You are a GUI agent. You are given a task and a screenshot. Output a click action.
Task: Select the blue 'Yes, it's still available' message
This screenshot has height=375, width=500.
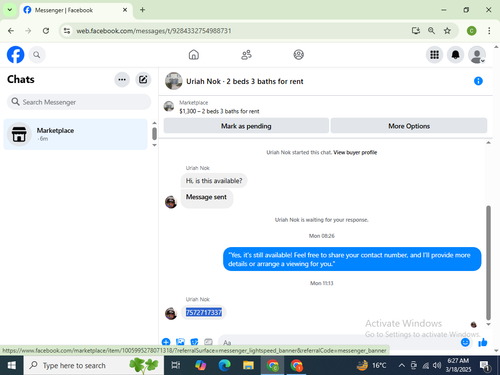pos(352,259)
